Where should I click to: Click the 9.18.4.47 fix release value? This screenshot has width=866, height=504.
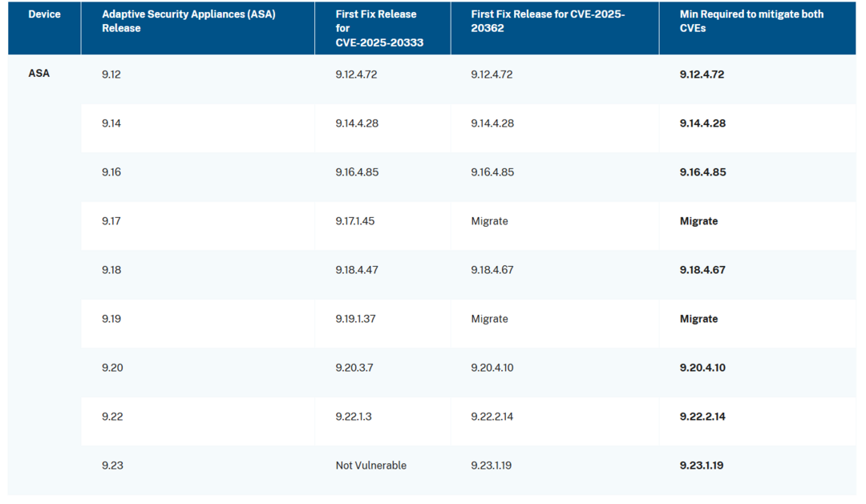click(x=357, y=270)
